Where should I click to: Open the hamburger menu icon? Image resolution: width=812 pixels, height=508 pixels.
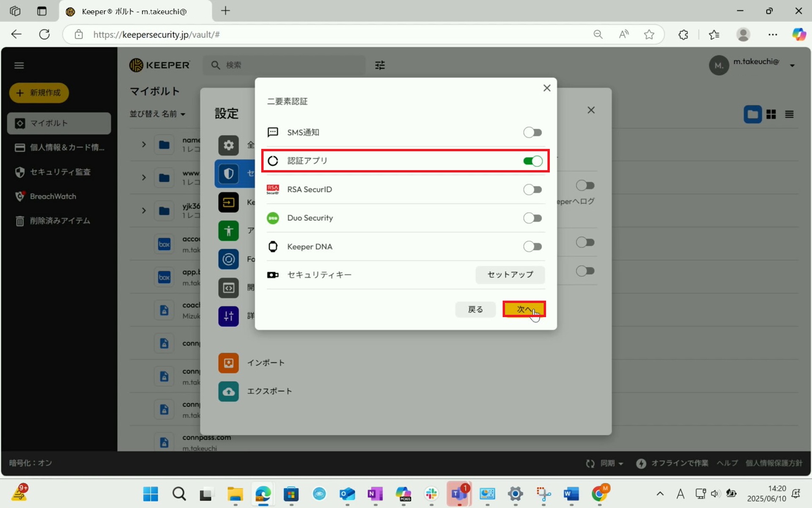(19, 65)
